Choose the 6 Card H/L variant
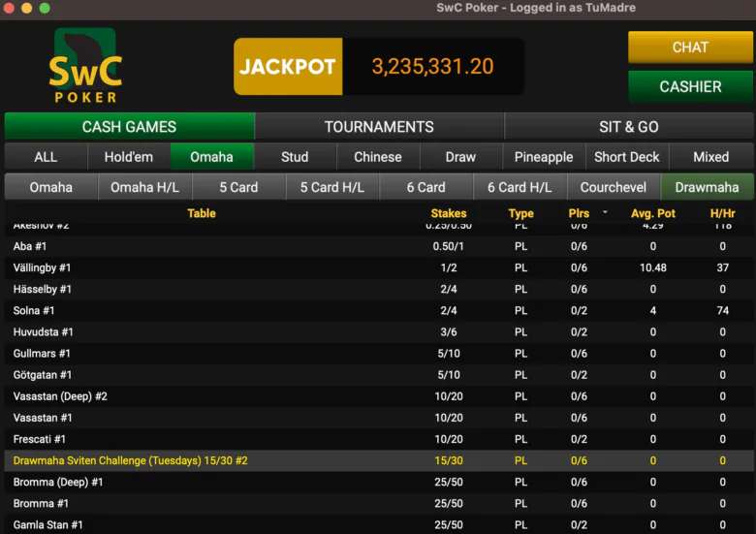Screen dimensions: 756x534 pyautogui.click(x=520, y=187)
